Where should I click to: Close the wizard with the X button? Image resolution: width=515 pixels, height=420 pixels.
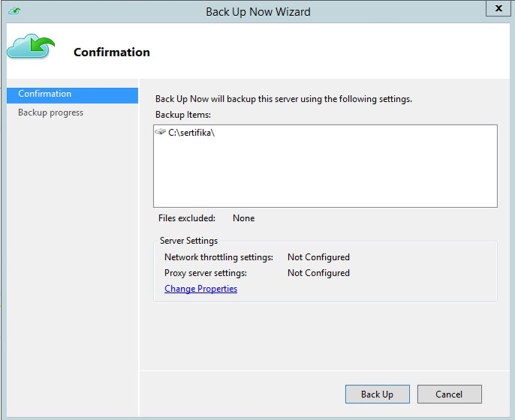click(498, 8)
